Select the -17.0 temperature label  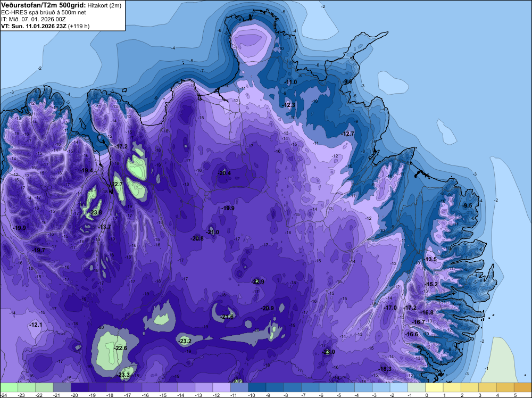[x=390, y=308]
